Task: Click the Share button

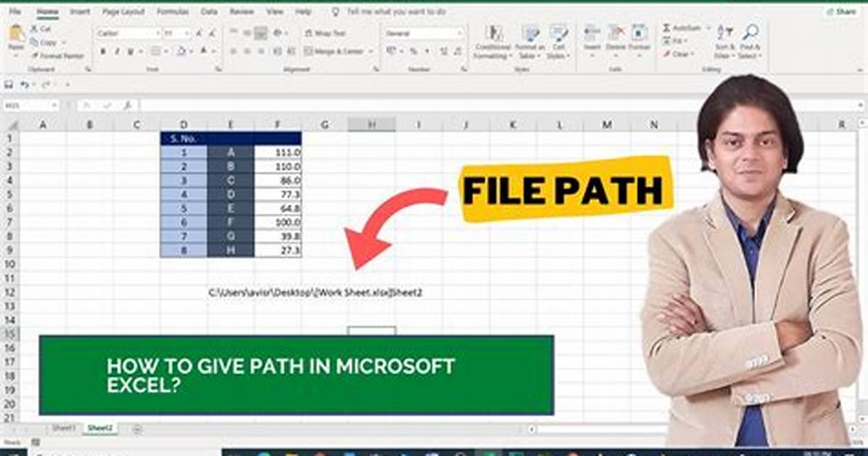Action: coord(842,12)
